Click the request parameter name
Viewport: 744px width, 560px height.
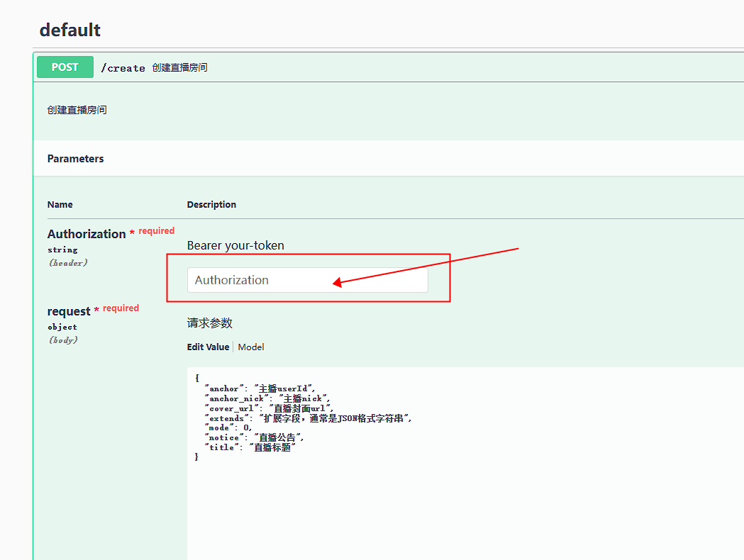pyautogui.click(x=69, y=311)
